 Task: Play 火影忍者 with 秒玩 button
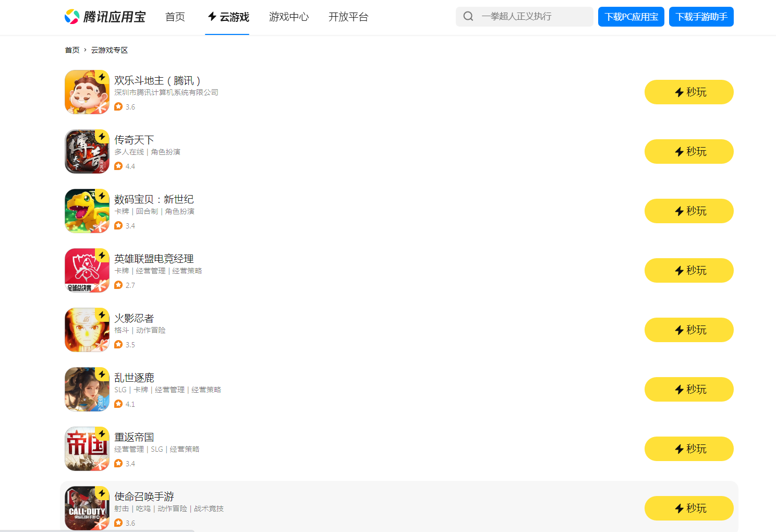tap(689, 330)
